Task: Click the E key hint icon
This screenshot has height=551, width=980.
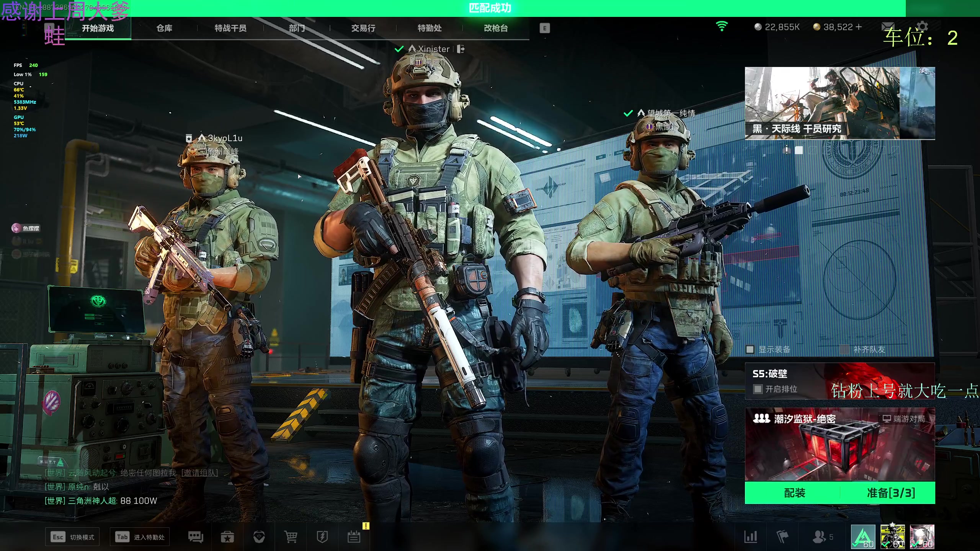Action: tap(544, 28)
